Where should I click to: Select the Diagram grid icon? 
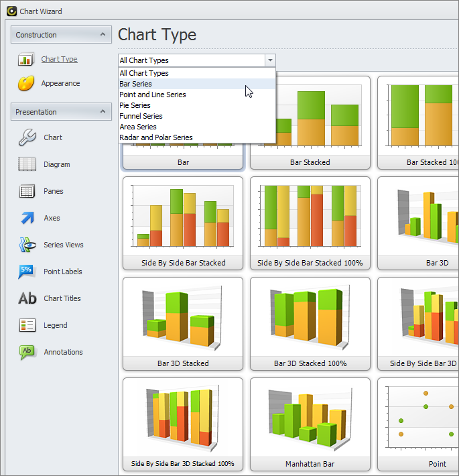tap(27, 164)
